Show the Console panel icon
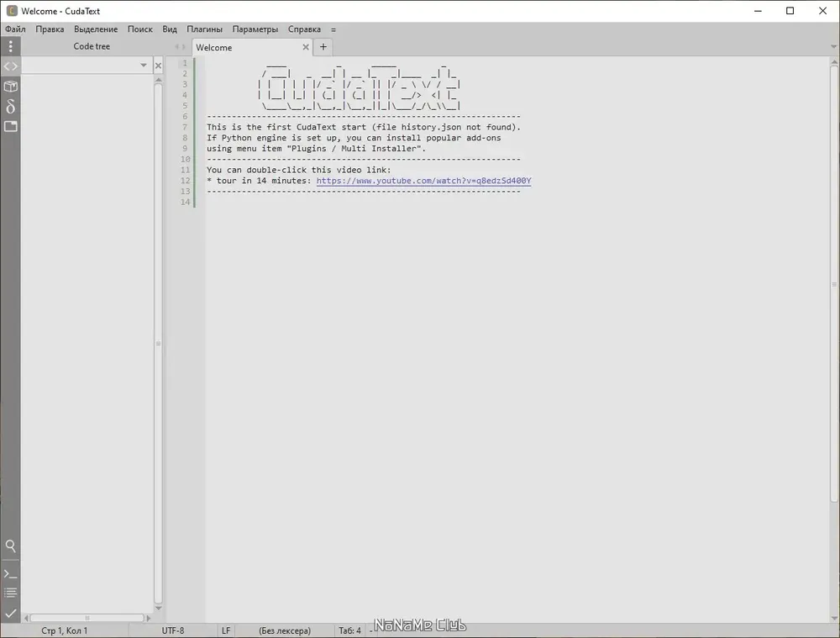 click(x=10, y=573)
